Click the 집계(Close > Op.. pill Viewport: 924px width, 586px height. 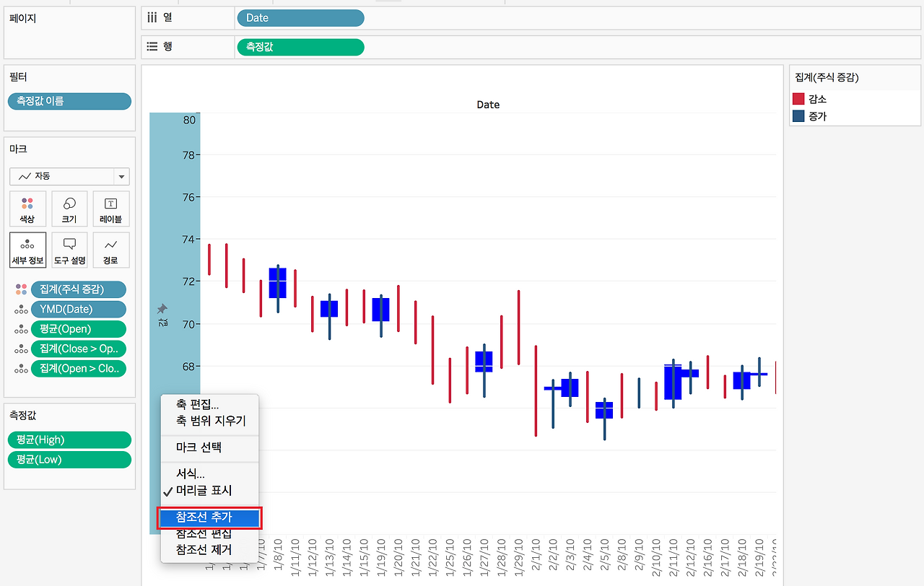click(78, 349)
